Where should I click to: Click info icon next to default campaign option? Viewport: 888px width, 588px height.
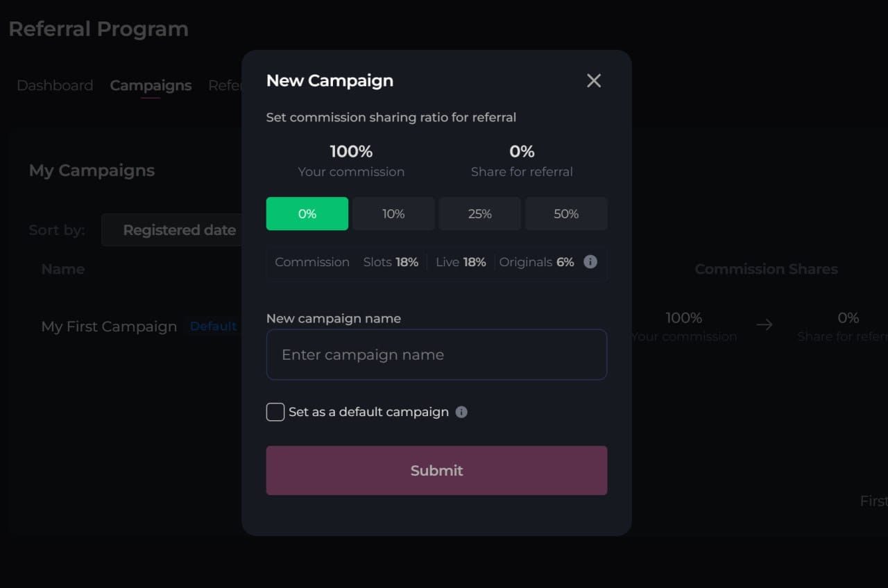[x=461, y=412]
